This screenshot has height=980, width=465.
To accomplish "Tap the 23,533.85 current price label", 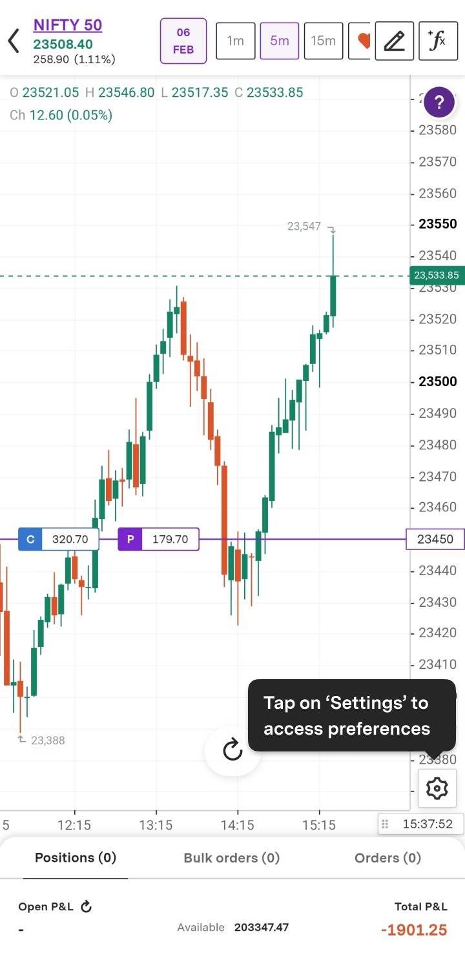I will [x=437, y=276].
